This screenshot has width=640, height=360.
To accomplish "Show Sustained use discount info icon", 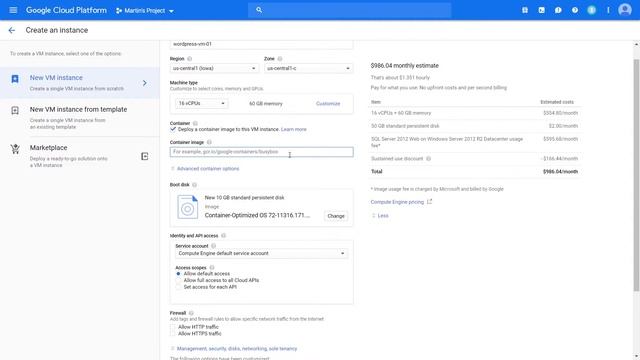I will point(428,159).
